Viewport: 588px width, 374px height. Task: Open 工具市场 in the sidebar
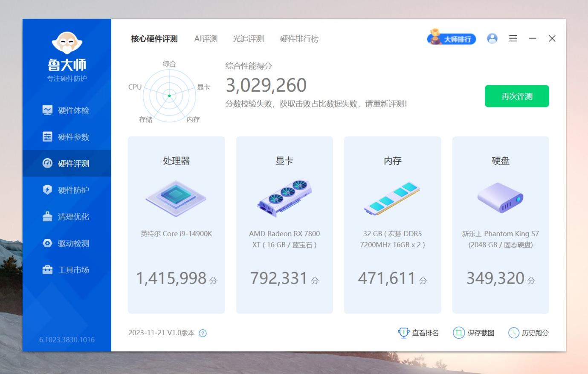[x=67, y=270]
